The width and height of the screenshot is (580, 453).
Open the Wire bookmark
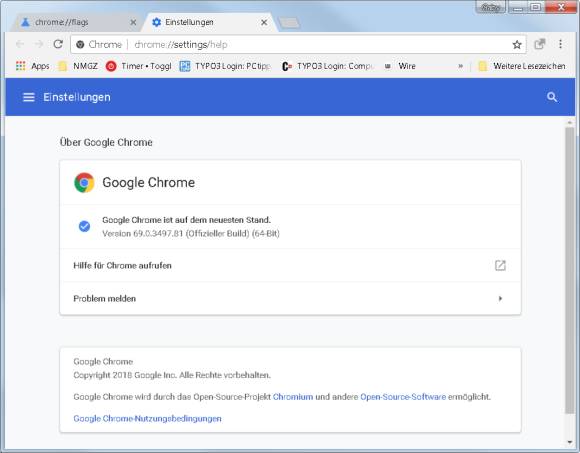(400, 66)
